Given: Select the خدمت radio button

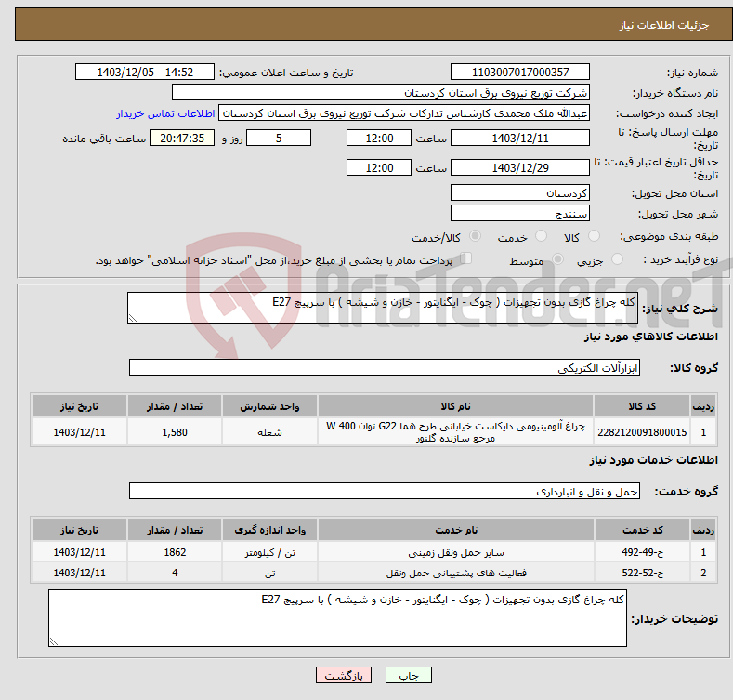Looking at the screenshot, I should pos(541,236).
